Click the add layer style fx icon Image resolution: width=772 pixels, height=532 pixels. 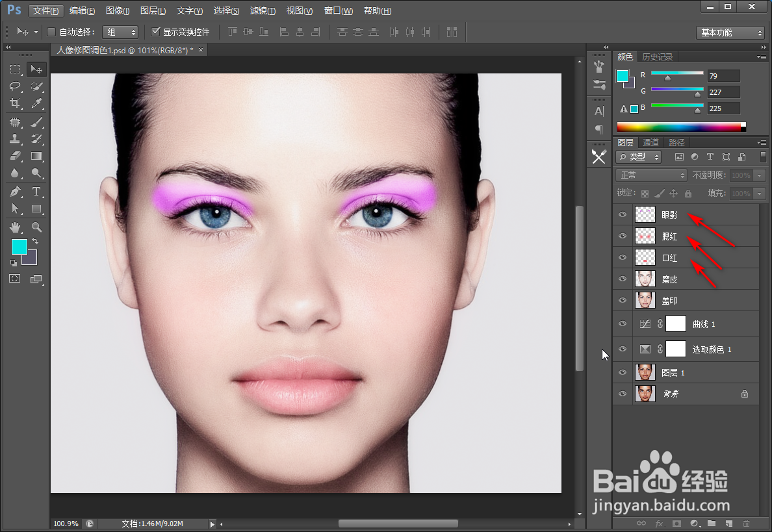(x=659, y=523)
